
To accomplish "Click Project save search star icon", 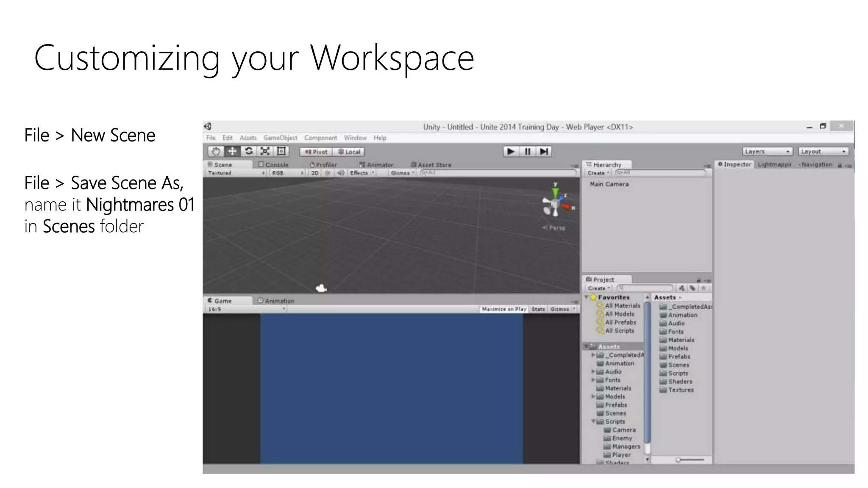I will [x=703, y=288].
